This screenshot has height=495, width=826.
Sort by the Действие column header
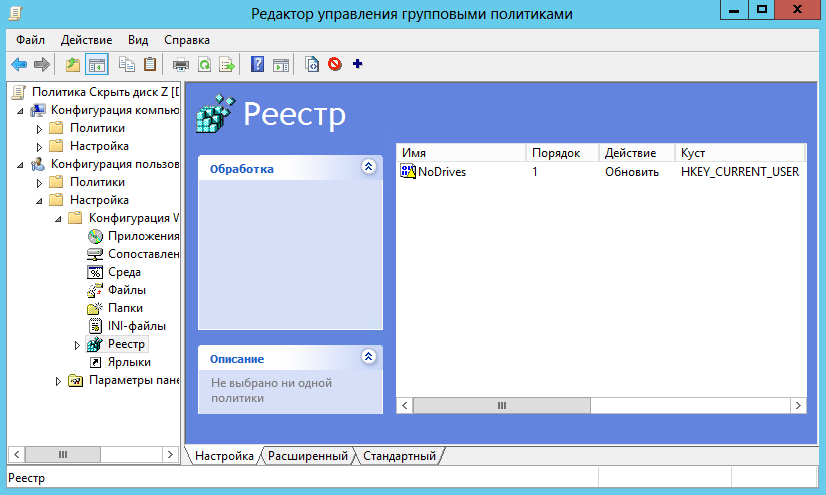pos(636,153)
